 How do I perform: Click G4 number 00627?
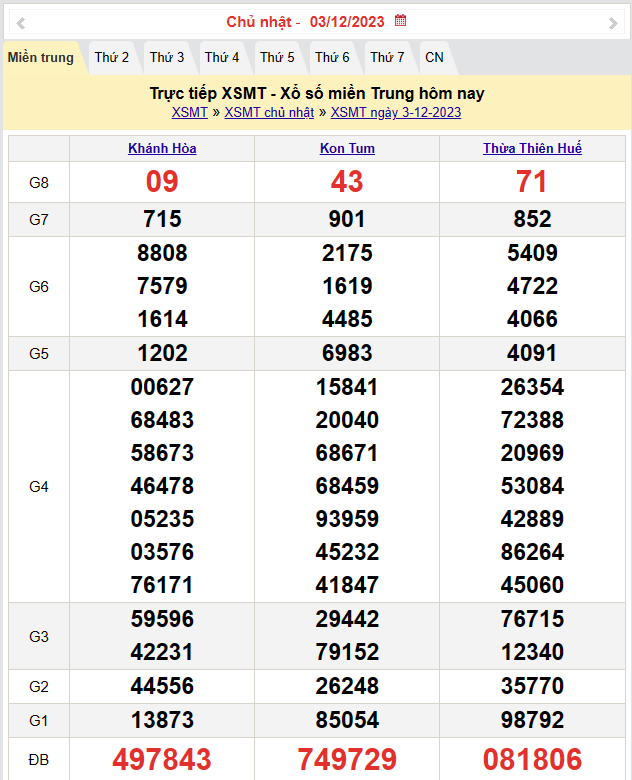(x=162, y=387)
